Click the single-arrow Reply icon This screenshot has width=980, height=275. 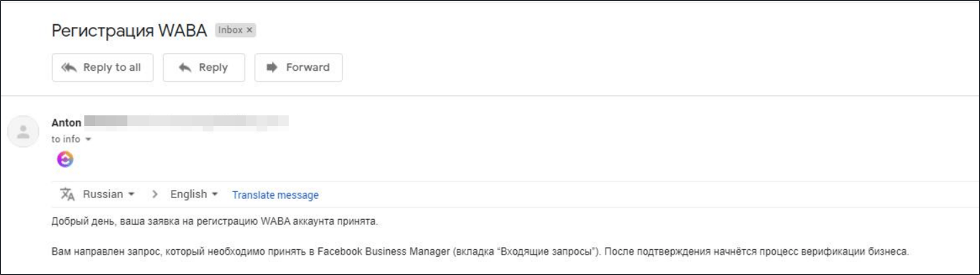[x=185, y=68]
